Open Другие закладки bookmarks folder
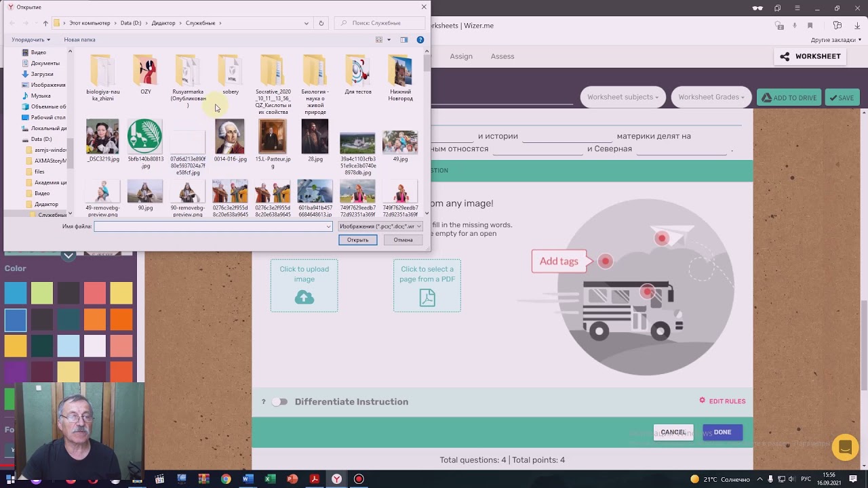The image size is (868, 488). pos(835,40)
